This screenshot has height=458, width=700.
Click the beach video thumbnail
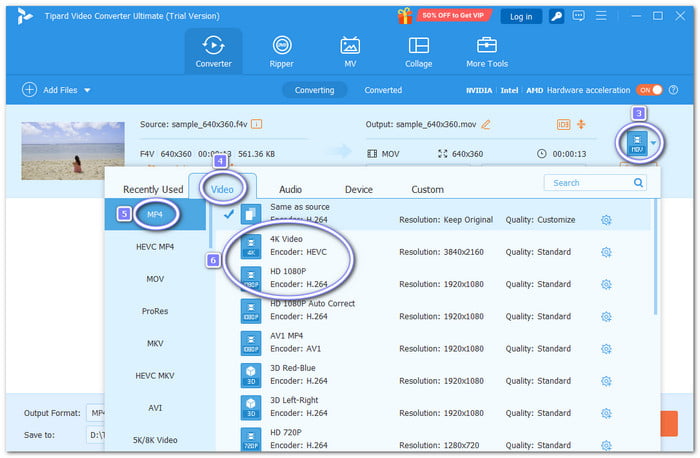click(73, 151)
